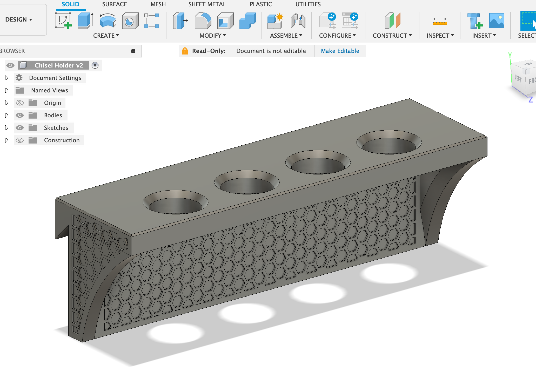Viewport: 536px width, 392px height.
Task: Click the LEFT face of the view cube
Action: 518,79
